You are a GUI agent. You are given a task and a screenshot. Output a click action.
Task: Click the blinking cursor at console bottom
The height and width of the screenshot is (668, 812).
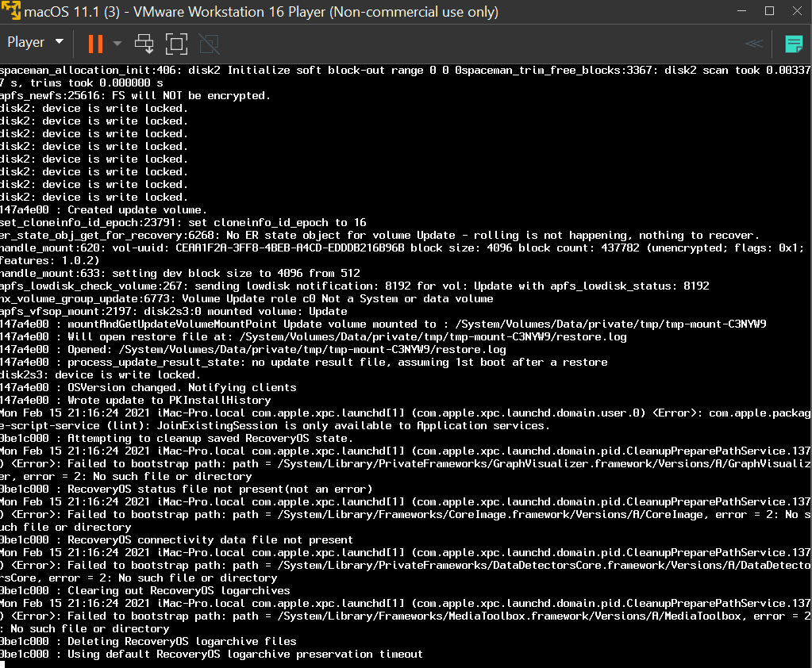2,663
